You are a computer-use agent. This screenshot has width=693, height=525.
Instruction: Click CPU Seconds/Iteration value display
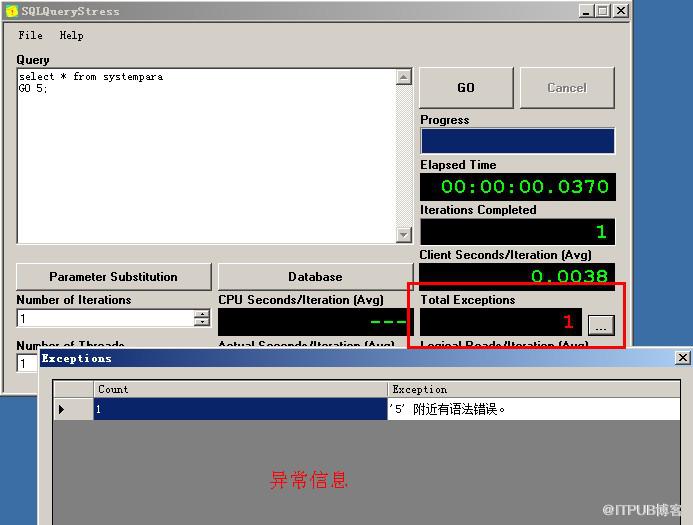click(316, 322)
